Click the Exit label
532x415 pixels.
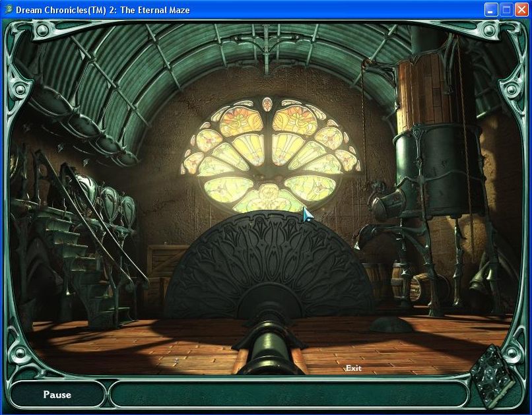click(x=353, y=368)
